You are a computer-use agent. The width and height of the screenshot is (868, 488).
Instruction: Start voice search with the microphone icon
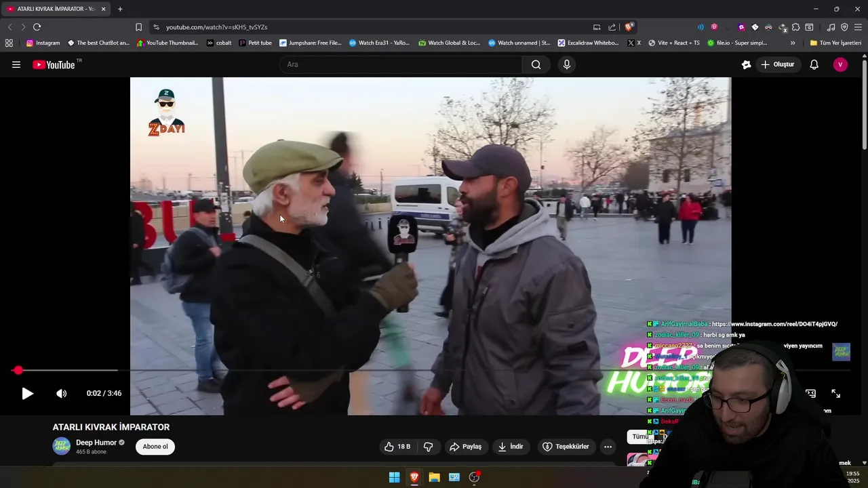[567, 64]
